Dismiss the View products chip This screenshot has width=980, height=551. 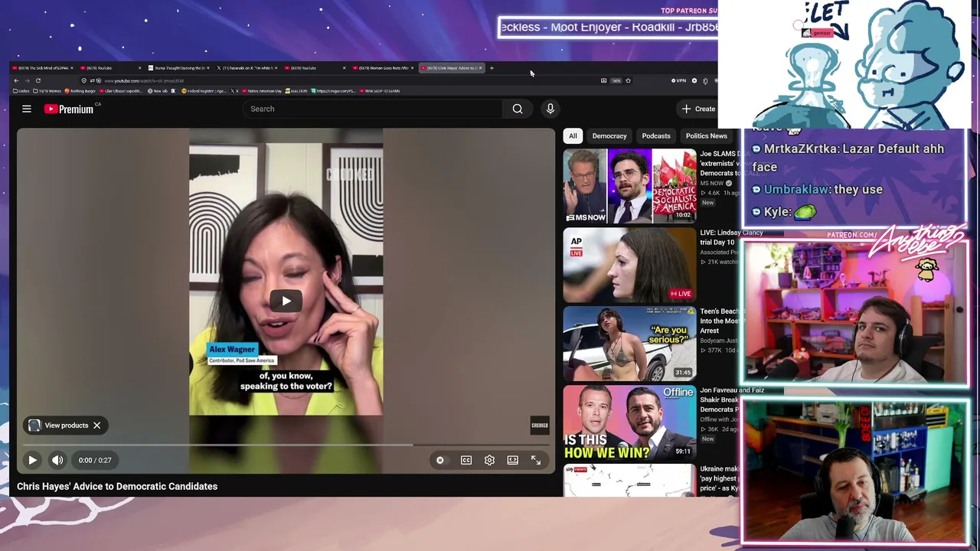(x=96, y=425)
